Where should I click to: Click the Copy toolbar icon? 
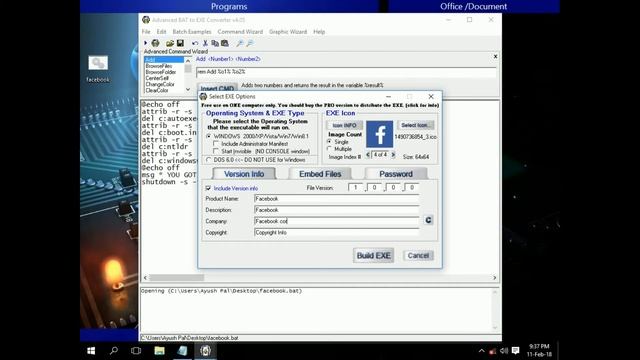point(215,43)
